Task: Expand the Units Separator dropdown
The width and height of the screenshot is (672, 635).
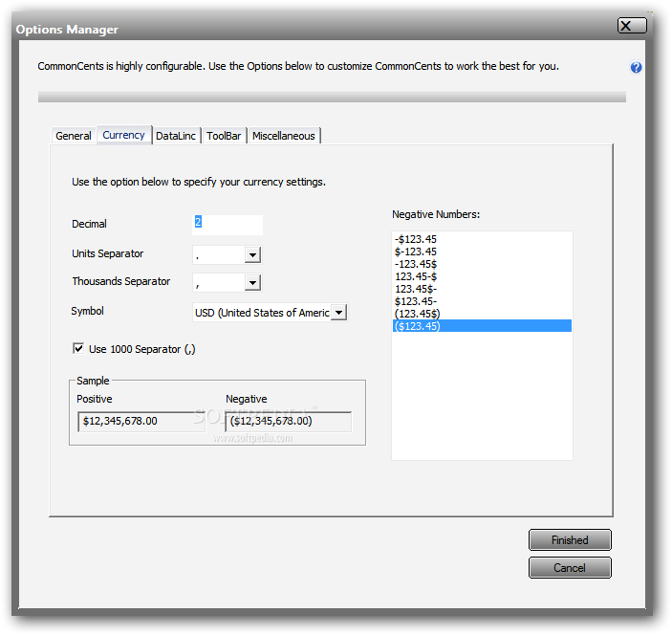Action: click(252, 254)
